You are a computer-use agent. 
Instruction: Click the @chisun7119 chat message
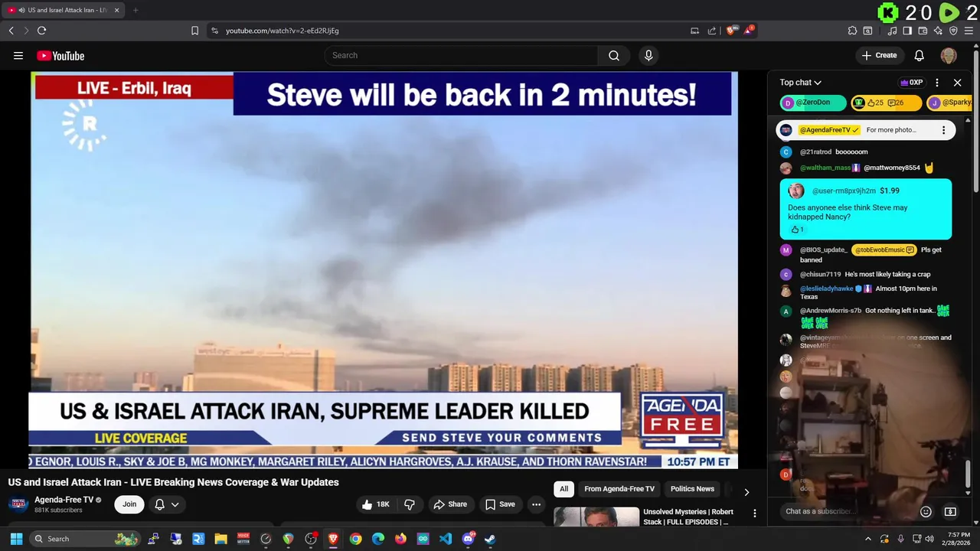865,274
